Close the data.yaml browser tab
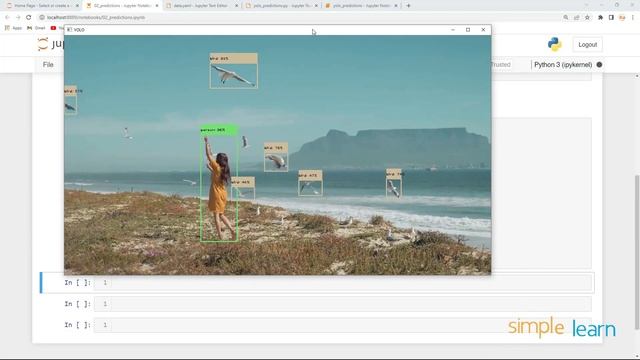 click(x=236, y=6)
